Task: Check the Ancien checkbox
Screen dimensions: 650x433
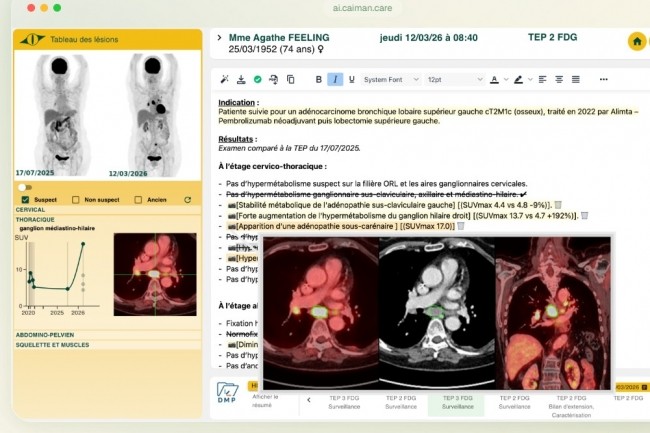Action: click(x=138, y=200)
